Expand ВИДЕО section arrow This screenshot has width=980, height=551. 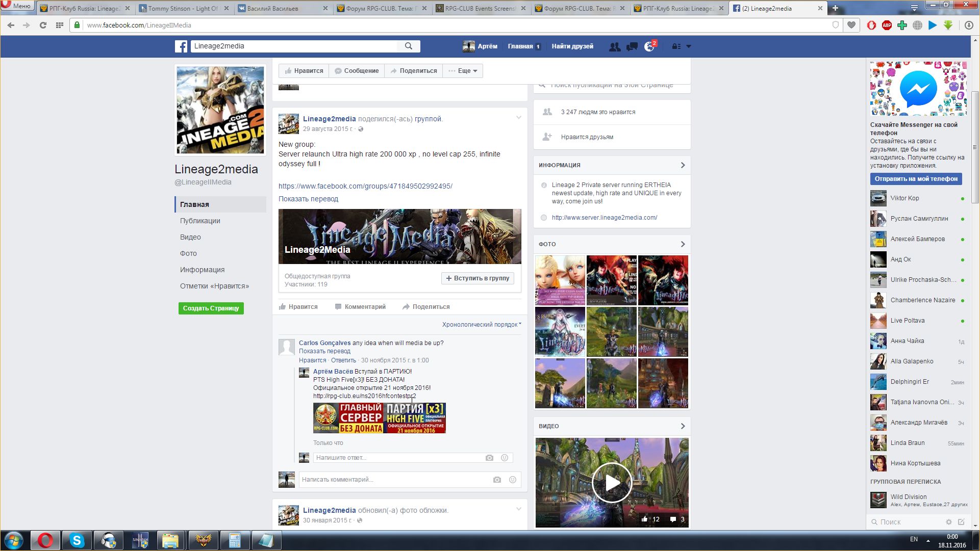(x=683, y=426)
